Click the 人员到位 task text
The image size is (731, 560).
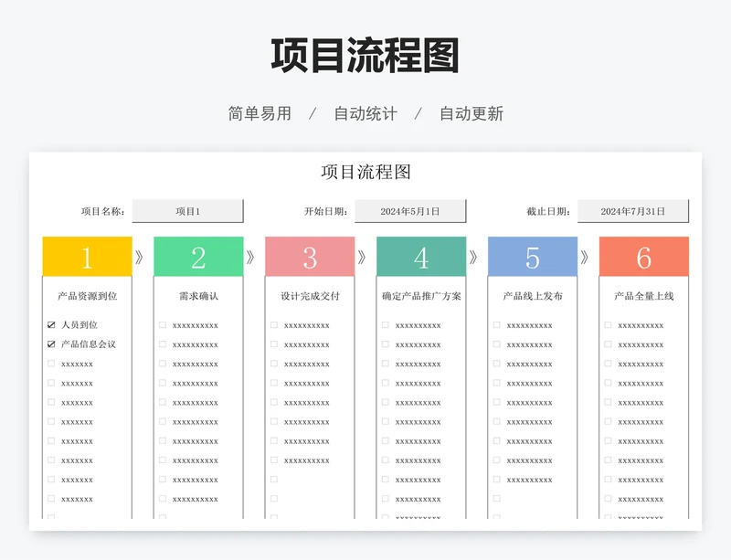coord(79,325)
